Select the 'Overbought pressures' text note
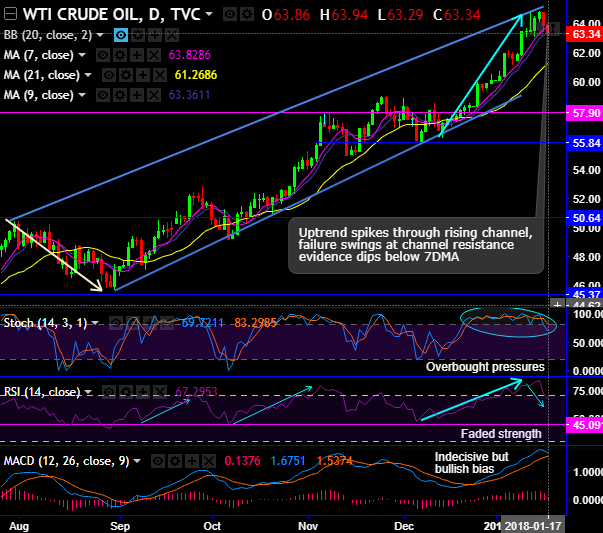This screenshot has height=533, width=603. 485,367
